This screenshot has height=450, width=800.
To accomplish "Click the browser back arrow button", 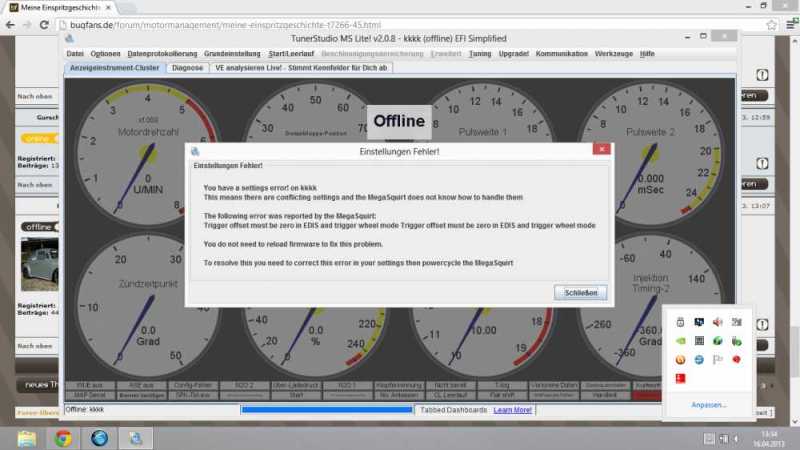I will click(10, 24).
